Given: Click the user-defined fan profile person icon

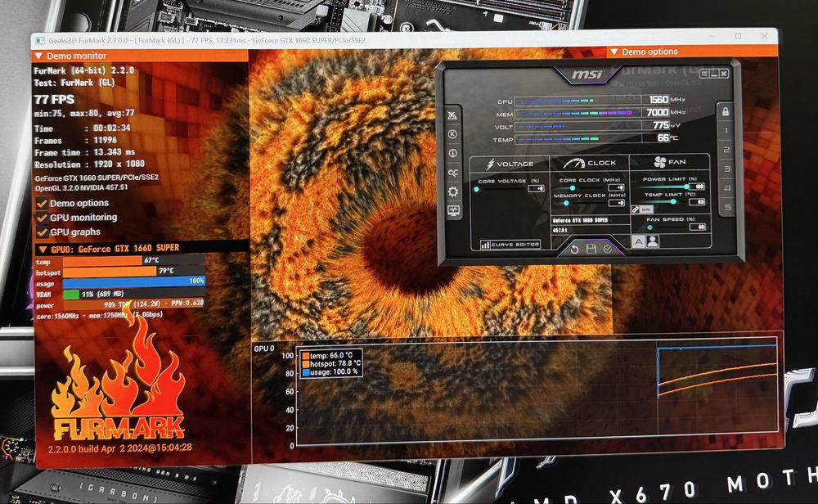Looking at the screenshot, I should [652, 241].
